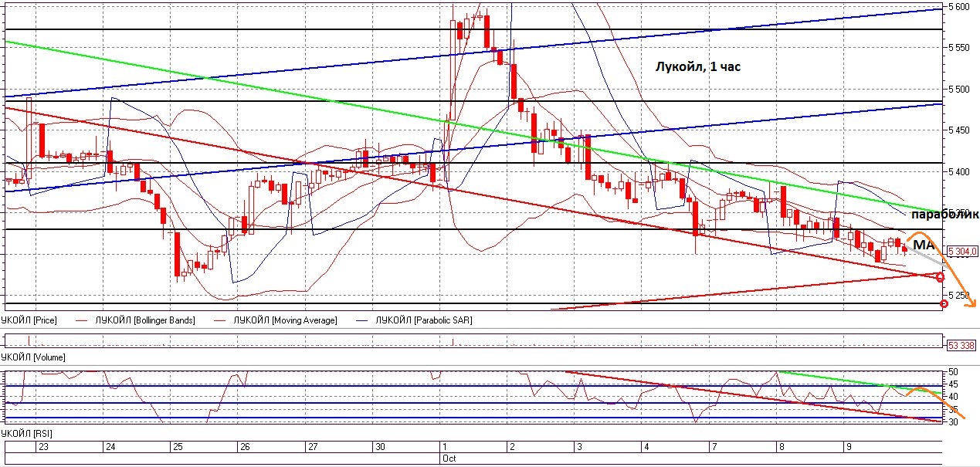Click the УКОЙЛ [Price] legend label
980x467 pixels.
tap(29, 320)
